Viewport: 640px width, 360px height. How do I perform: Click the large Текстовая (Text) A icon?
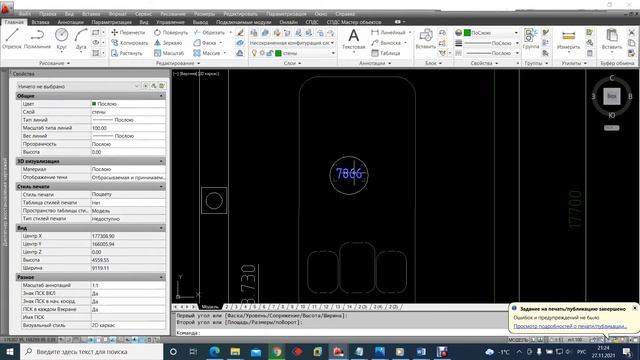click(x=353, y=36)
